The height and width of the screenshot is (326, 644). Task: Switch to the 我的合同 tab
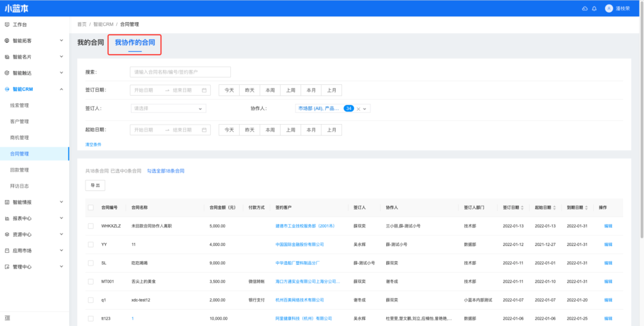91,43
